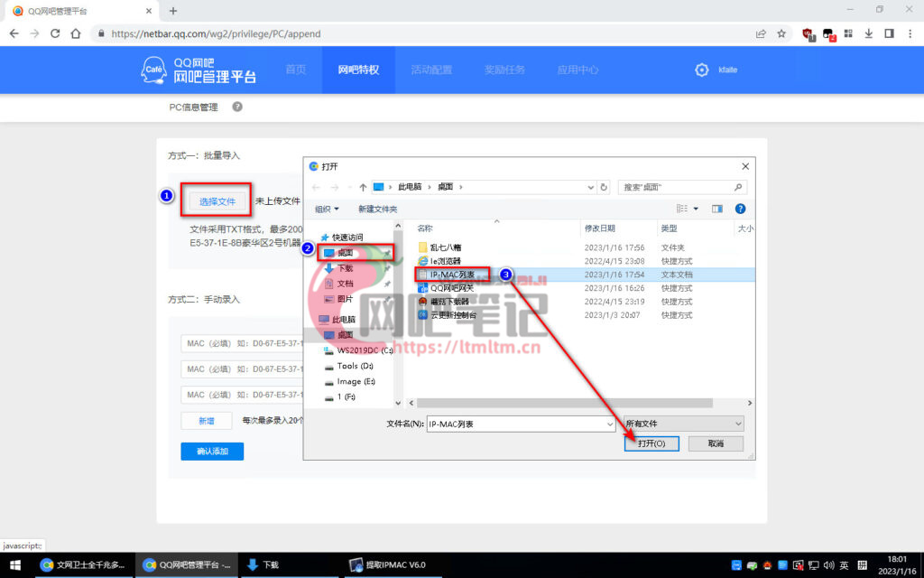Select 文档 in the navigation tree
This screenshot has height=578, width=924.
click(x=345, y=284)
